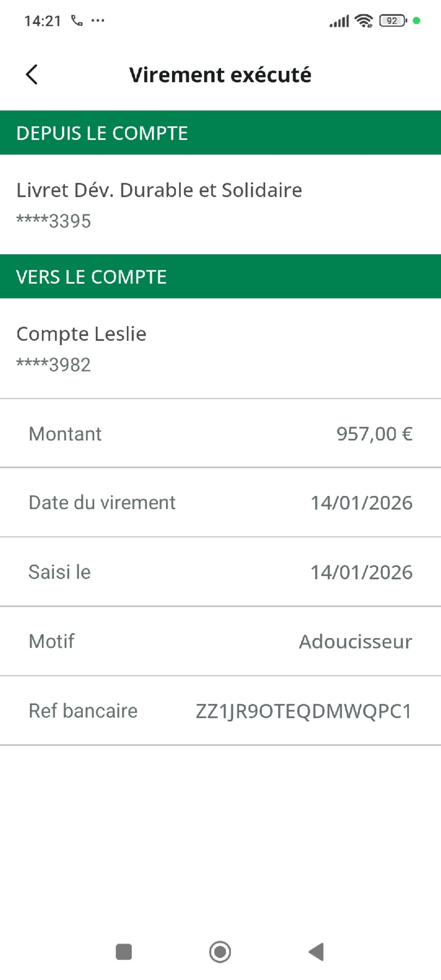
Task: Tap the Virement exécuté page title
Action: 220,75
